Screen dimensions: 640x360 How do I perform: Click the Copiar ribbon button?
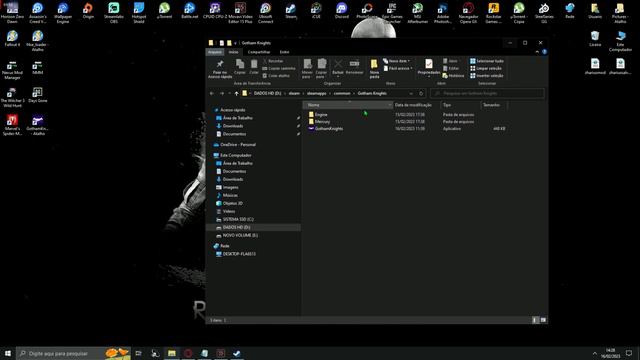240,67
